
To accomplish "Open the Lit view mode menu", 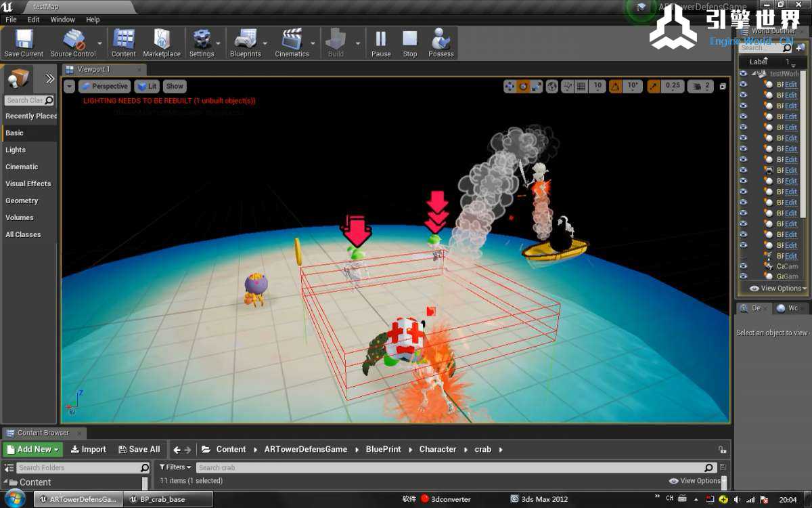I will click(146, 86).
